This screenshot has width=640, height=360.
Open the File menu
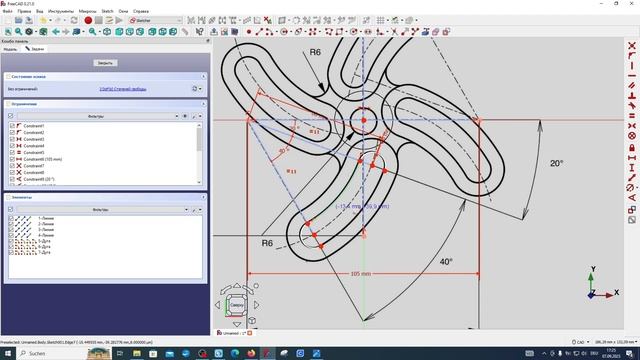pos(7,11)
